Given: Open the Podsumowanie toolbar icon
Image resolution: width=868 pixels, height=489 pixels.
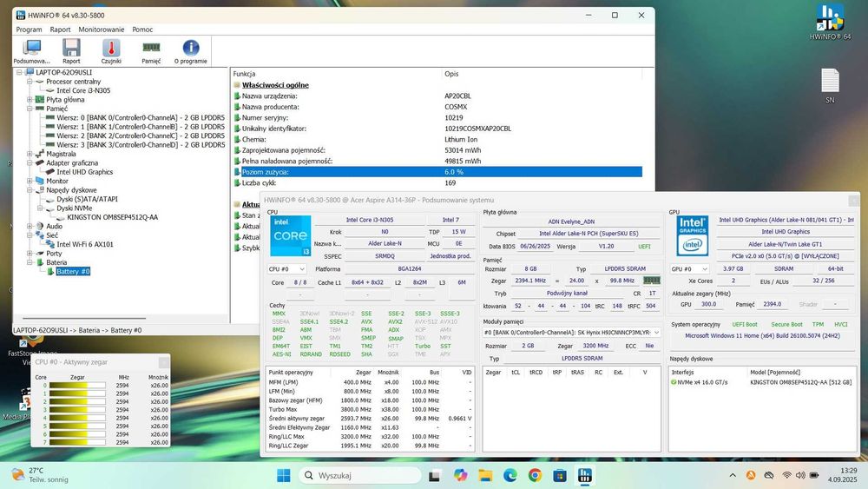Looking at the screenshot, I should tap(31, 52).
